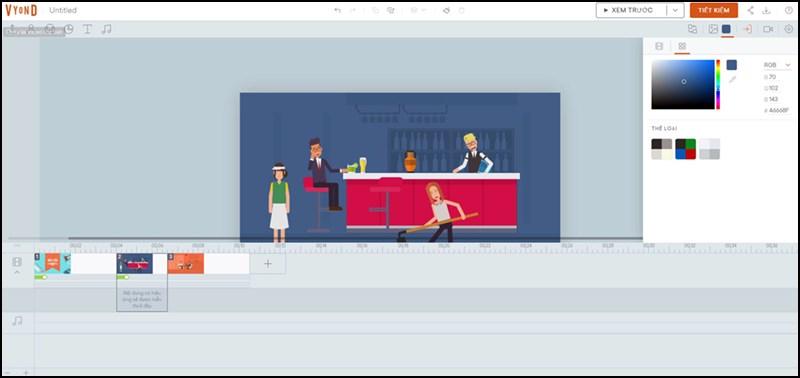Expand the XEM TRƯỚC dropdown arrow
This screenshot has width=800, height=378.
(x=676, y=10)
